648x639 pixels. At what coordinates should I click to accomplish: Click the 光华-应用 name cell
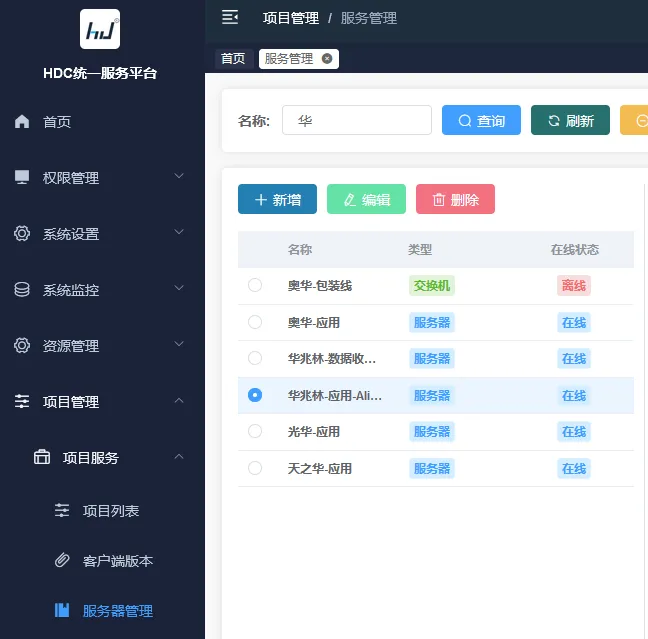pos(314,432)
